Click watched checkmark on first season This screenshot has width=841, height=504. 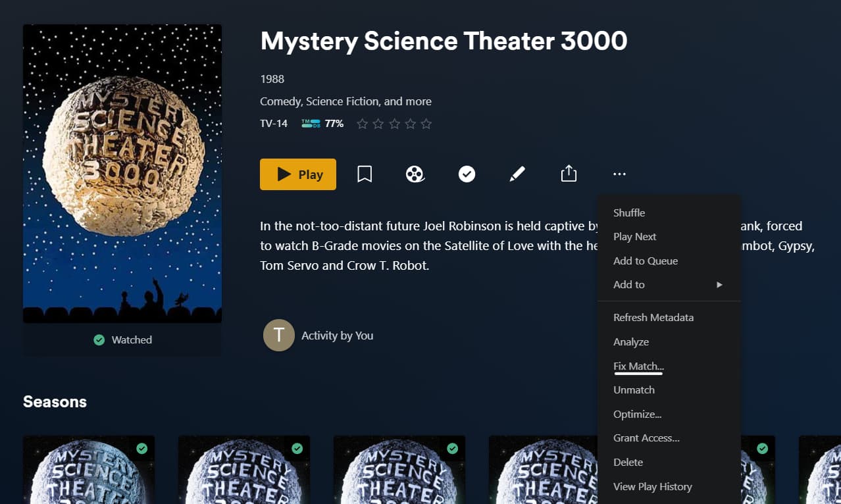141,448
